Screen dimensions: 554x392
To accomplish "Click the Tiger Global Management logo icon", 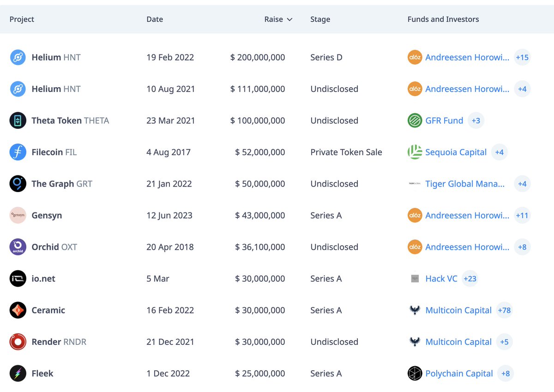I will coord(415,184).
